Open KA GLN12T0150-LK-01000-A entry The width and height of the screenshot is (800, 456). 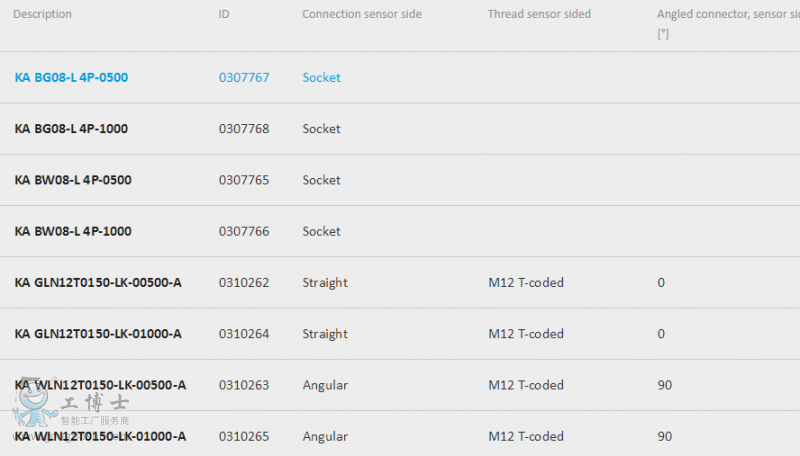[x=98, y=334]
